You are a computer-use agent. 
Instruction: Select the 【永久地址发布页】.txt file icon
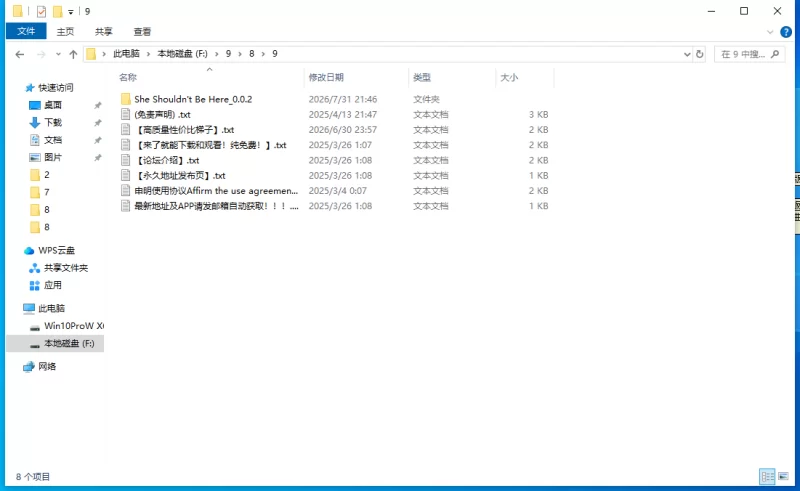click(x=126, y=176)
